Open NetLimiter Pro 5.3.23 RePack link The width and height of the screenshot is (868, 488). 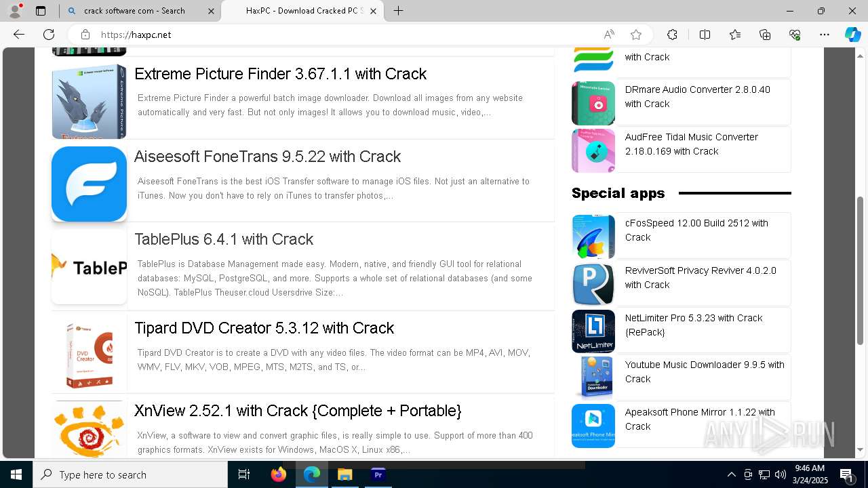[x=694, y=325]
